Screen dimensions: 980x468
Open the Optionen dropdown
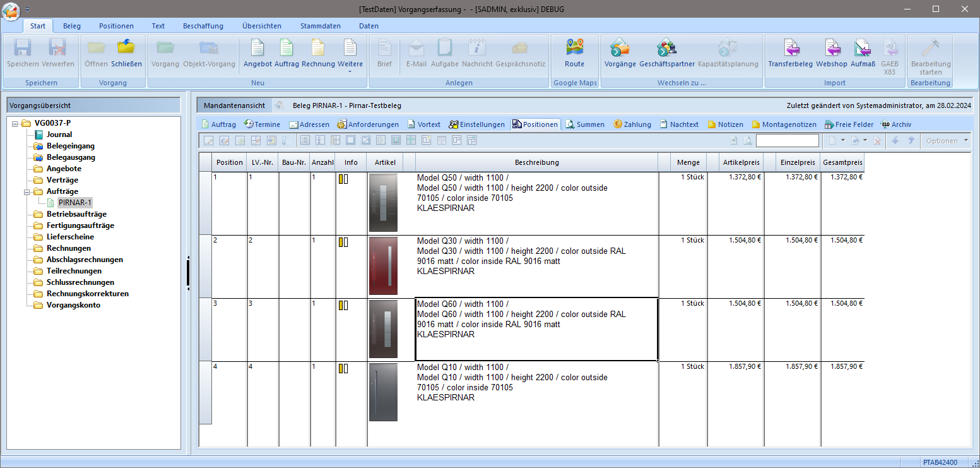point(946,141)
